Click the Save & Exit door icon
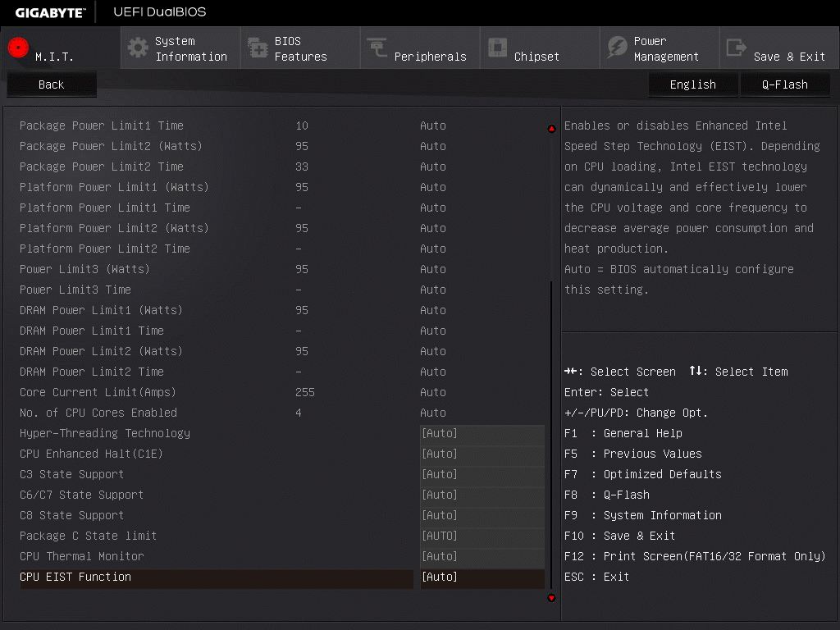The image size is (840, 630). click(736, 48)
